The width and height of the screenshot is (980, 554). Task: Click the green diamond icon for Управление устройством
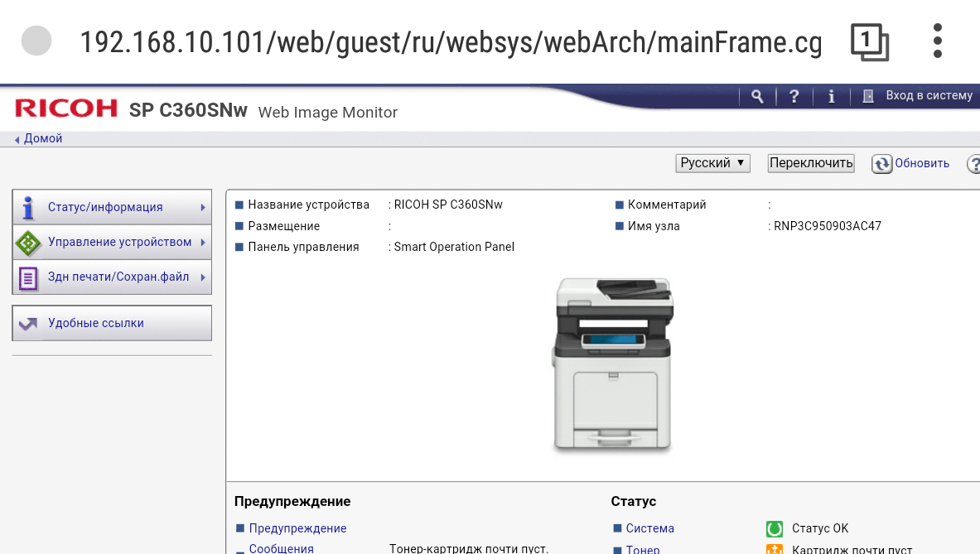click(28, 243)
